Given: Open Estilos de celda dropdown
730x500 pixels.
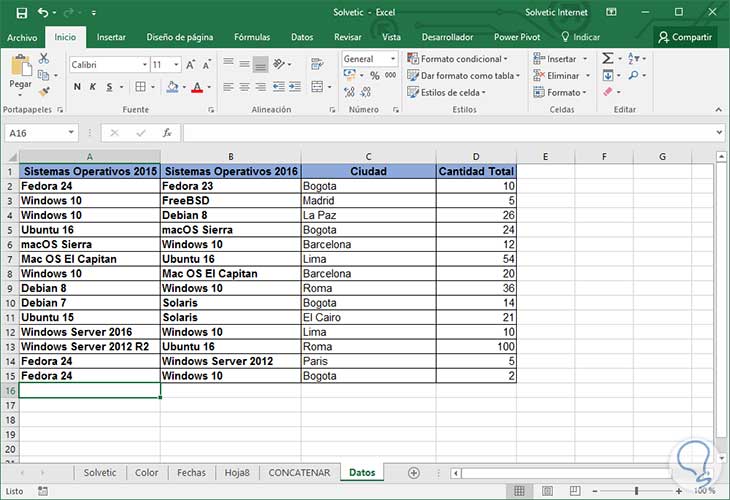Looking at the screenshot, I should 446,92.
